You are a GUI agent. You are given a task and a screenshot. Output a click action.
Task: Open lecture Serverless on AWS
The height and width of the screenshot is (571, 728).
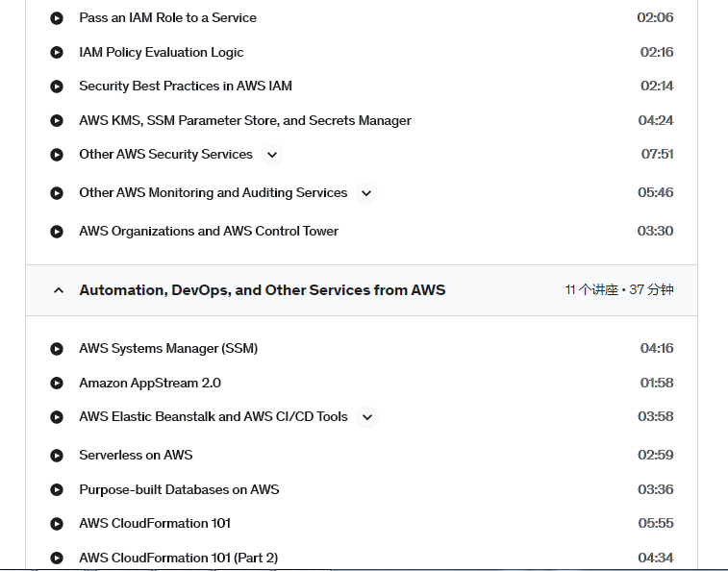(x=136, y=455)
